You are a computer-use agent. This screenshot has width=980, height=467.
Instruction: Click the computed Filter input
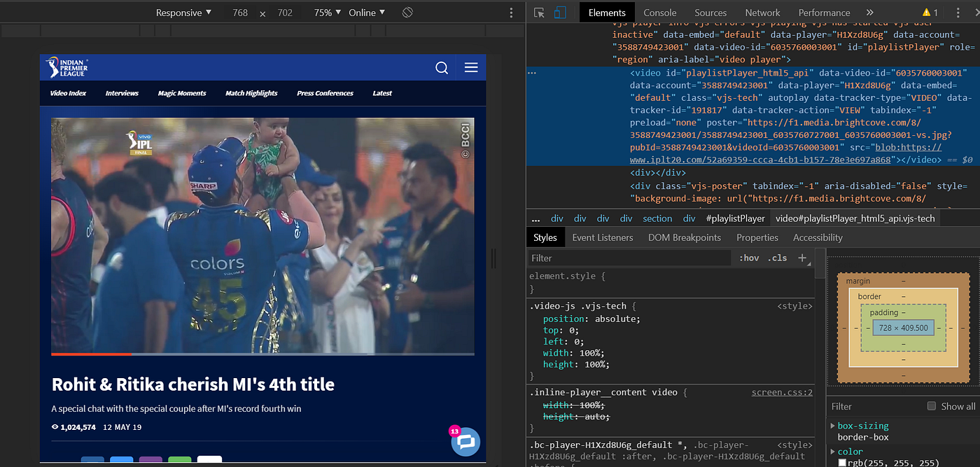(x=875, y=406)
